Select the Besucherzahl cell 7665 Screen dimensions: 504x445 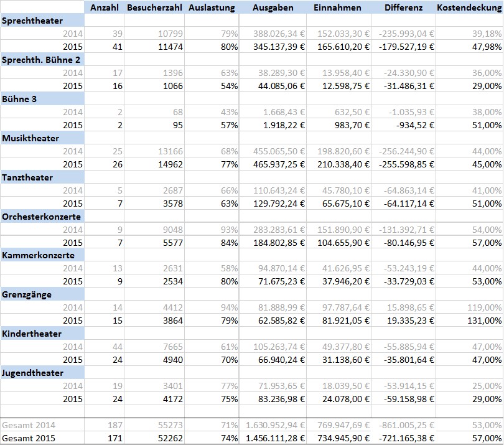(154, 347)
